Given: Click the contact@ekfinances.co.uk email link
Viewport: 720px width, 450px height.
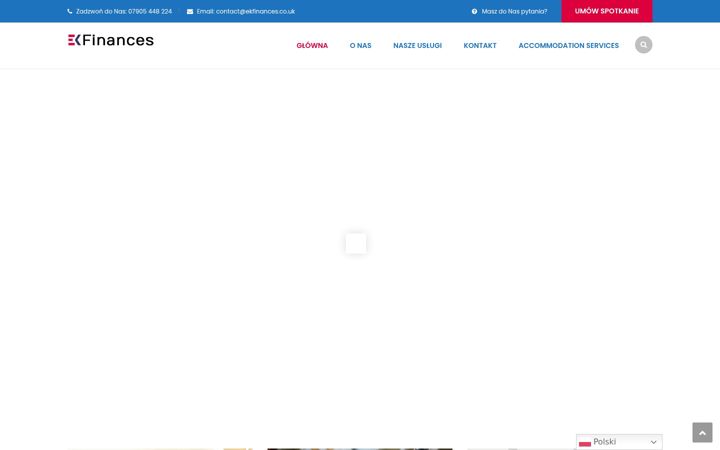Looking at the screenshot, I should tap(255, 11).
